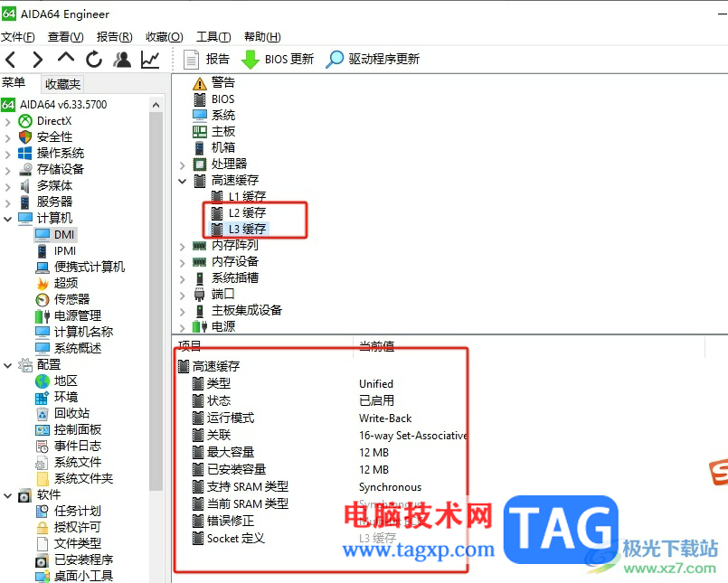Expand the 系统插槽 DMI node
The image size is (728, 583).
coord(183,279)
